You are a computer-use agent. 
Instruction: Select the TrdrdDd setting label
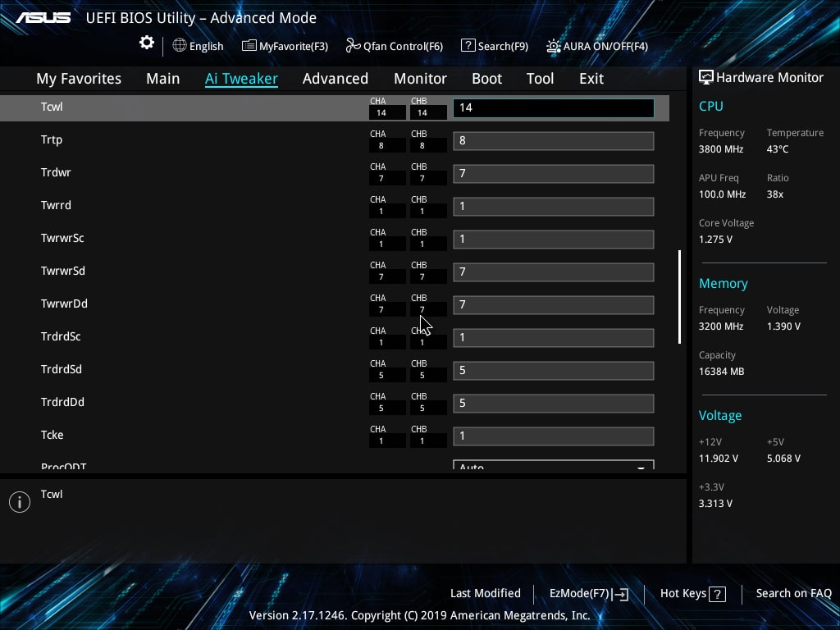[62, 402]
